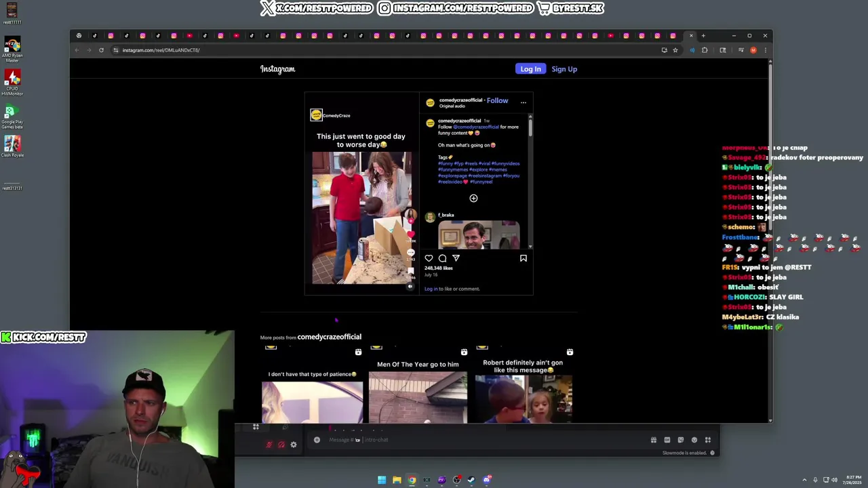This screenshot has width=868, height=488.
Task: Share the post using the paper-plane icon
Action: pyautogui.click(x=456, y=258)
